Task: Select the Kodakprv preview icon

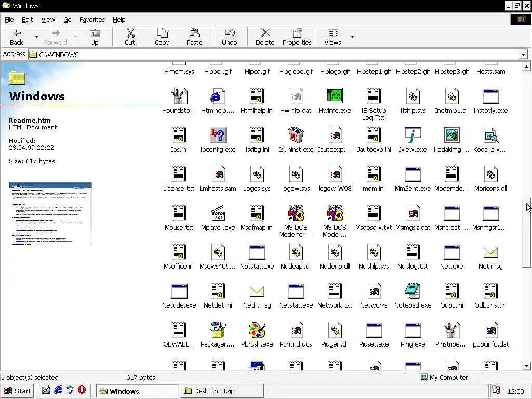Action: (x=490, y=135)
